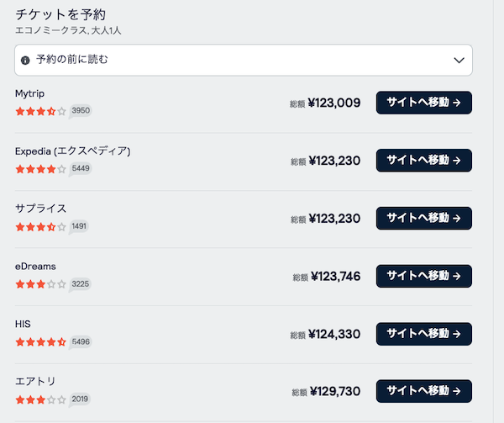Open Mytrip's 3950 review count badge
This screenshot has height=423, width=504.
81,110
